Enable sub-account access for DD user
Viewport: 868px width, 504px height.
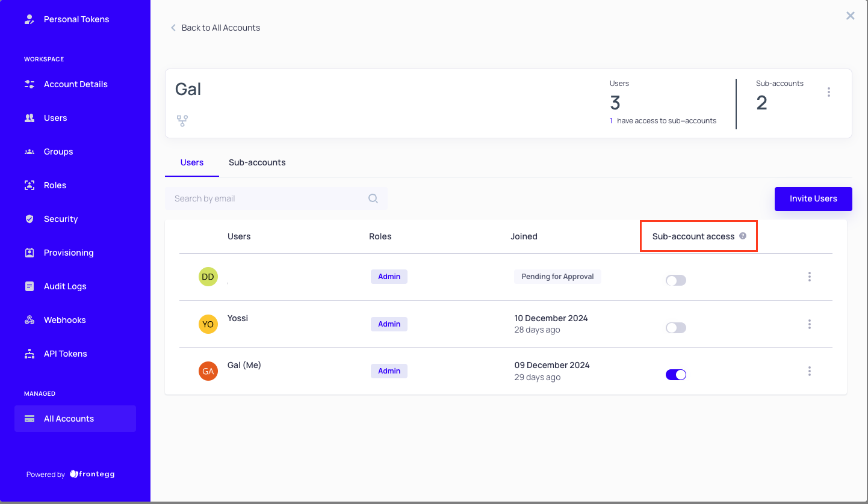coord(675,280)
